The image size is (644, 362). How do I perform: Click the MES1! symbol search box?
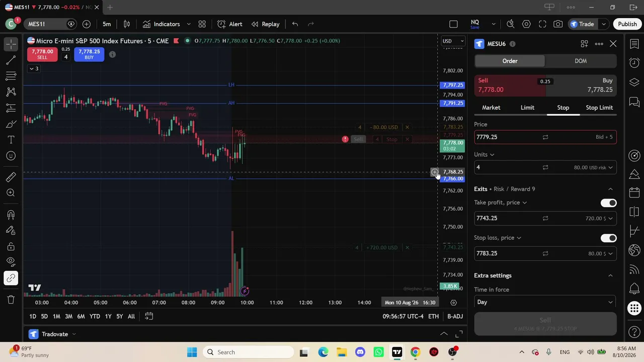(45, 24)
